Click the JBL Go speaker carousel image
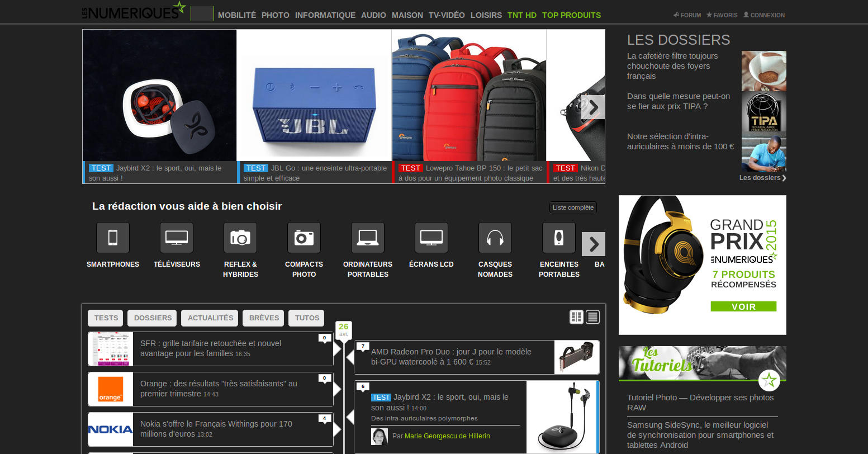 (x=314, y=96)
